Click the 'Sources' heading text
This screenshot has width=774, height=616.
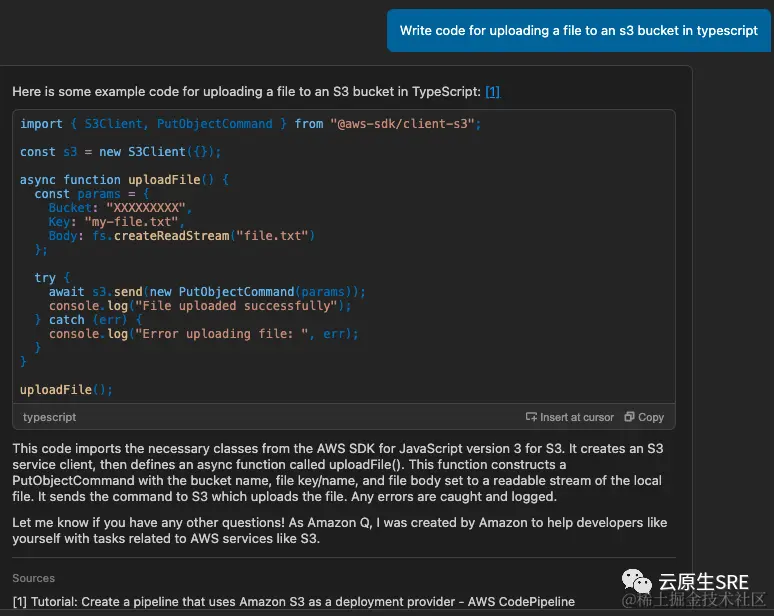click(34, 578)
